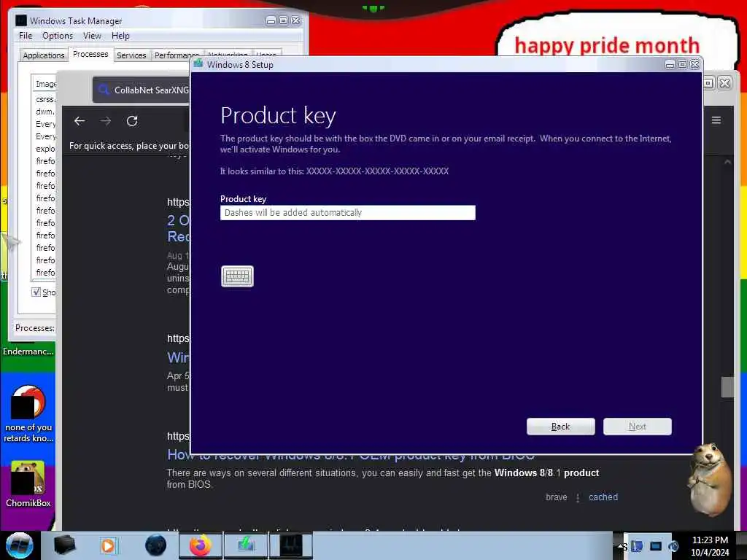Viewport: 747px width, 560px height.
Task: Select the csrss process row
Action: click(45, 99)
